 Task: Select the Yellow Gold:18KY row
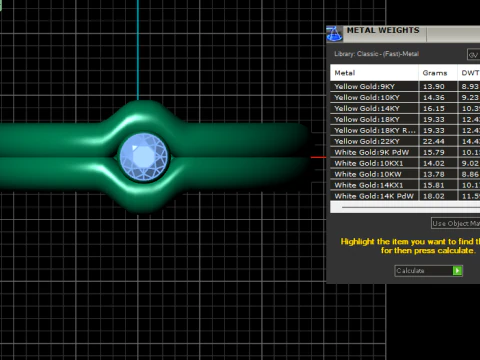pyautogui.click(x=405, y=119)
